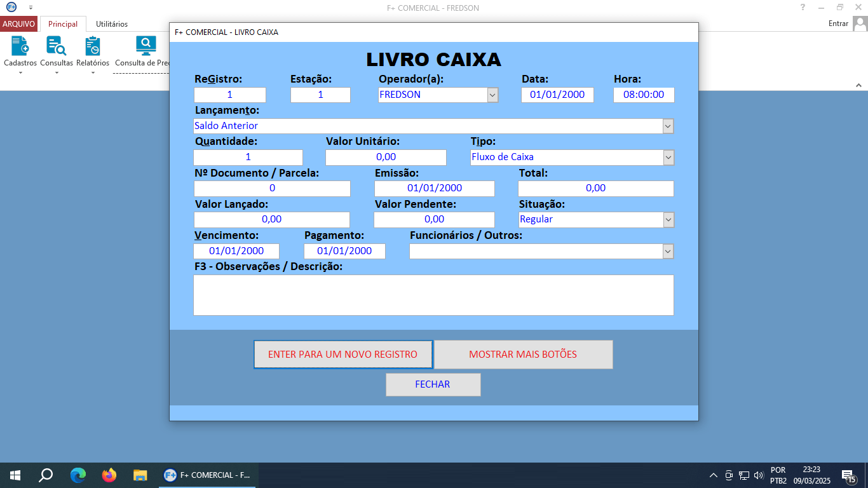Click the Consulta de Preços monitor icon
The width and height of the screenshot is (868, 488).
(146, 46)
